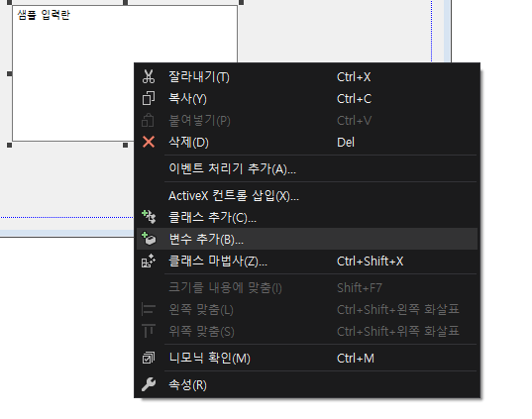Select 잘라내기(T) from the context menu
Screen dimensions: 532x419
click(x=307, y=76)
